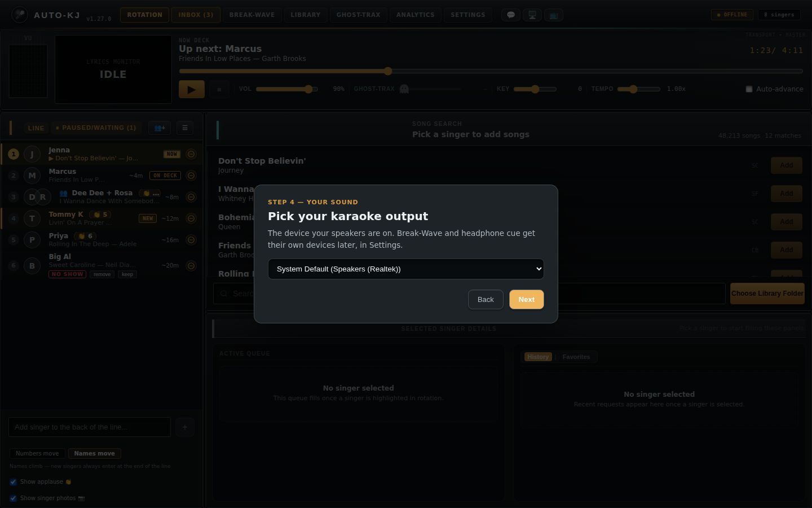Click Add for Don't Stop Believin'
Viewport: 812px width, 508px height.
[787, 165]
